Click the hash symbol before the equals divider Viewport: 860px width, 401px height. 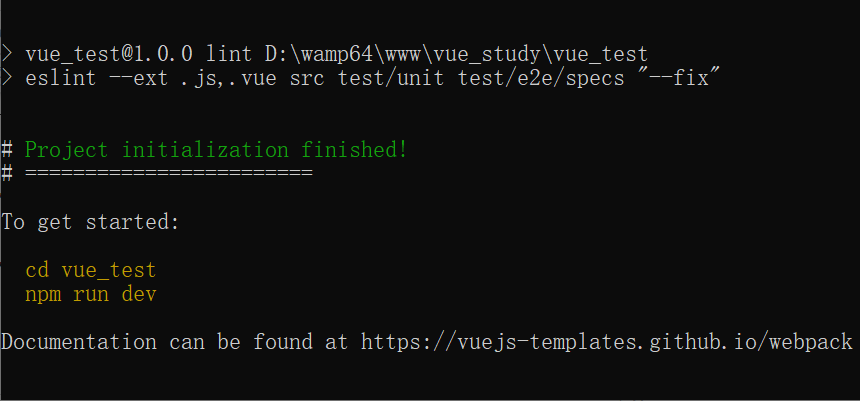pos(7,173)
